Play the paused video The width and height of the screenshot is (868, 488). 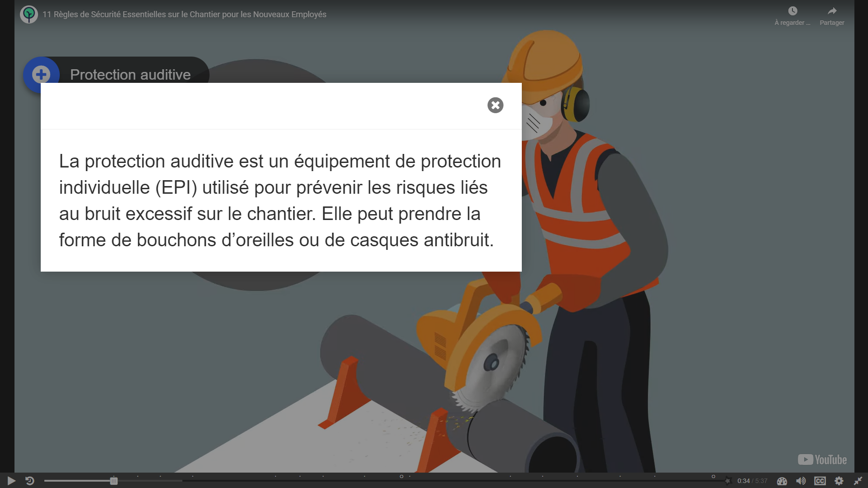(11, 481)
